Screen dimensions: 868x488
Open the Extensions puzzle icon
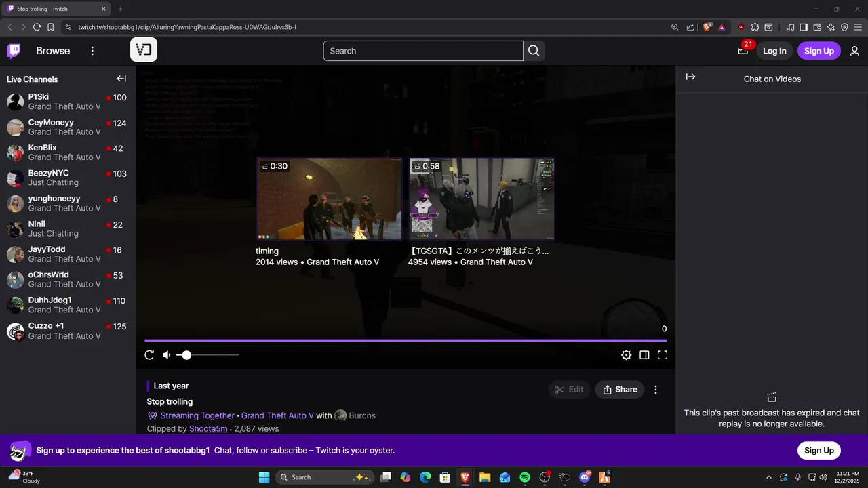(x=755, y=27)
